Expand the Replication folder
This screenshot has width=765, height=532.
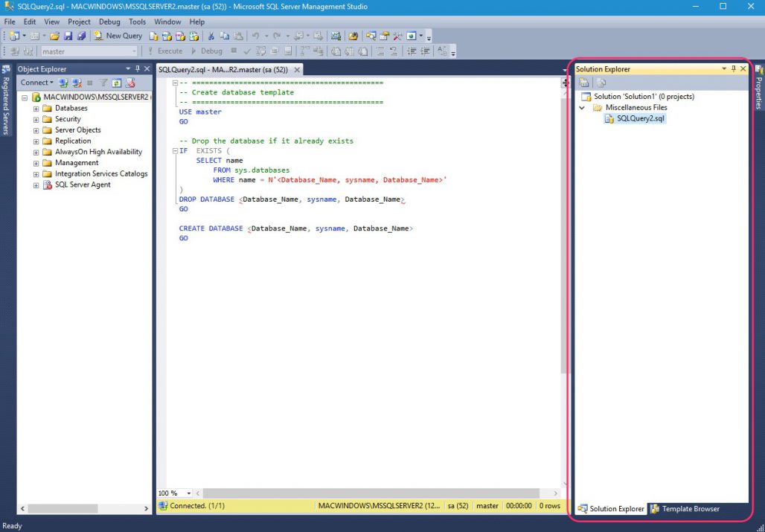36,141
